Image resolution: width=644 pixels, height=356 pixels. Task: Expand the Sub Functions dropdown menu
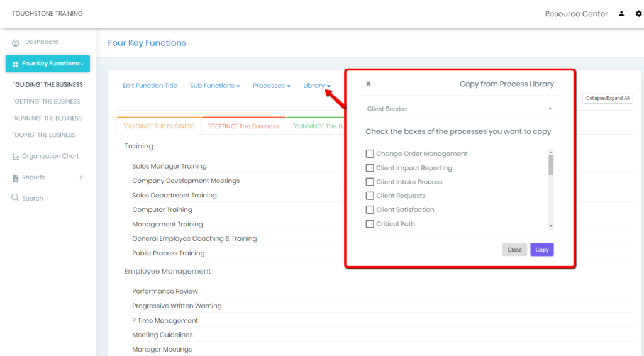tap(214, 86)
